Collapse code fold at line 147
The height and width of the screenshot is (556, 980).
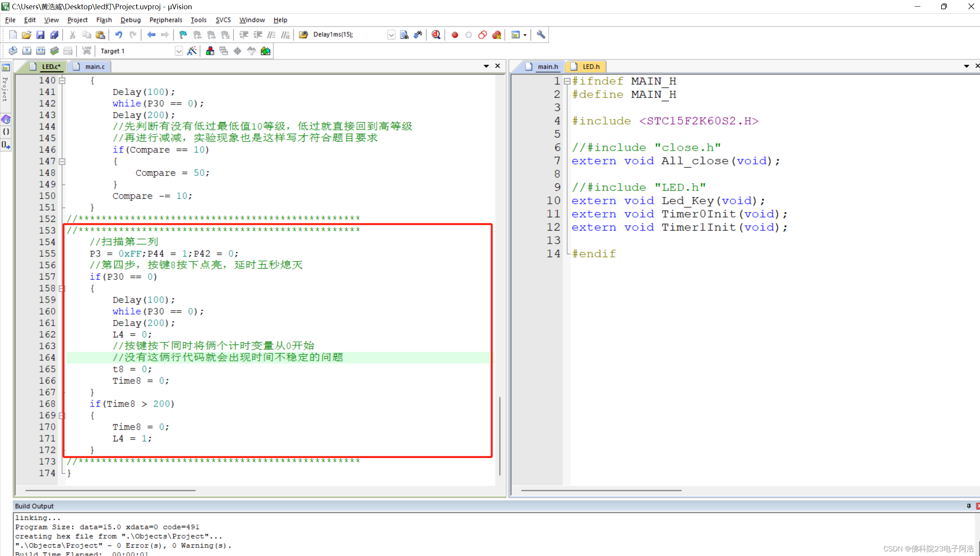click(62, 161)
